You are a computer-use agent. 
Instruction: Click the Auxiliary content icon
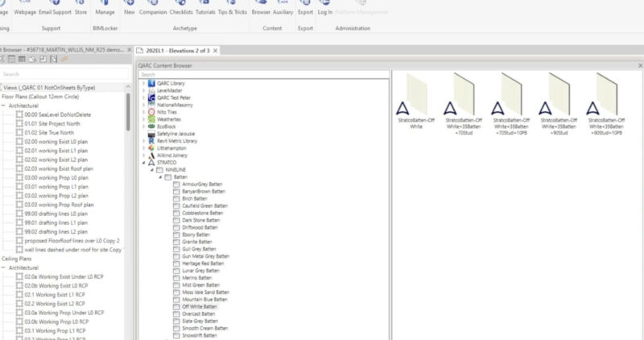point(283,8)
